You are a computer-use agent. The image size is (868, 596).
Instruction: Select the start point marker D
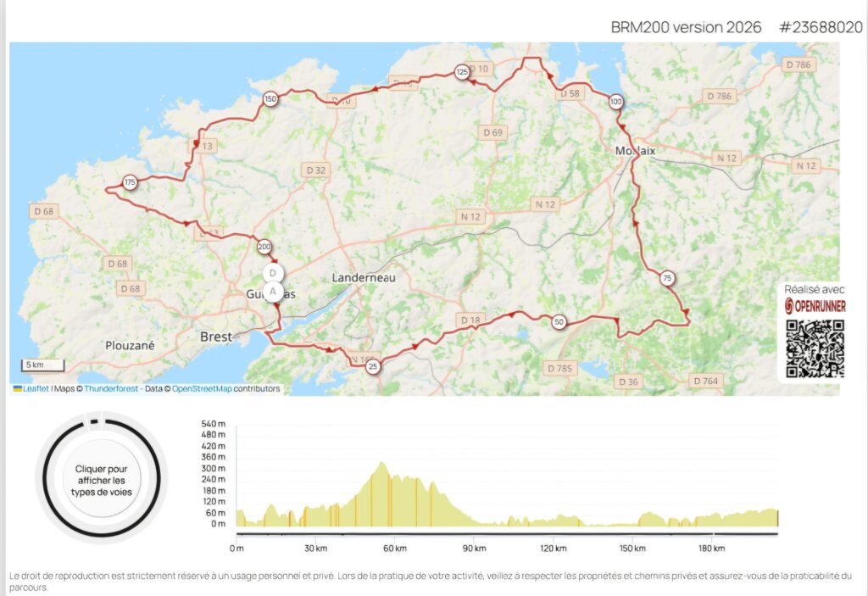tap(272, 273)
